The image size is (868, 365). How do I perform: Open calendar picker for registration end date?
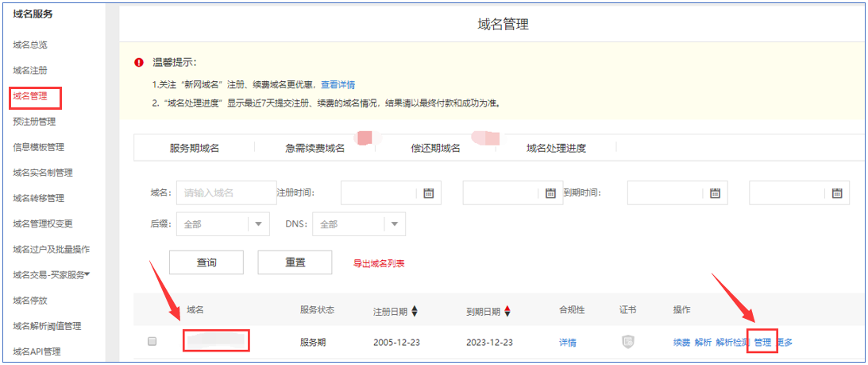[x=550, y=192]
